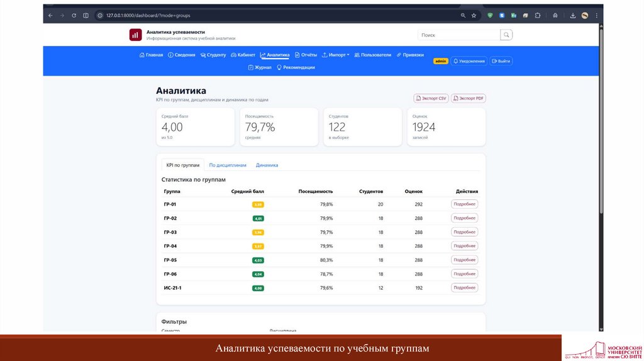Click Подробнее for group ГР-03
Image resolution: width=644 pixels, height=361 pixels.
(464, 232)
